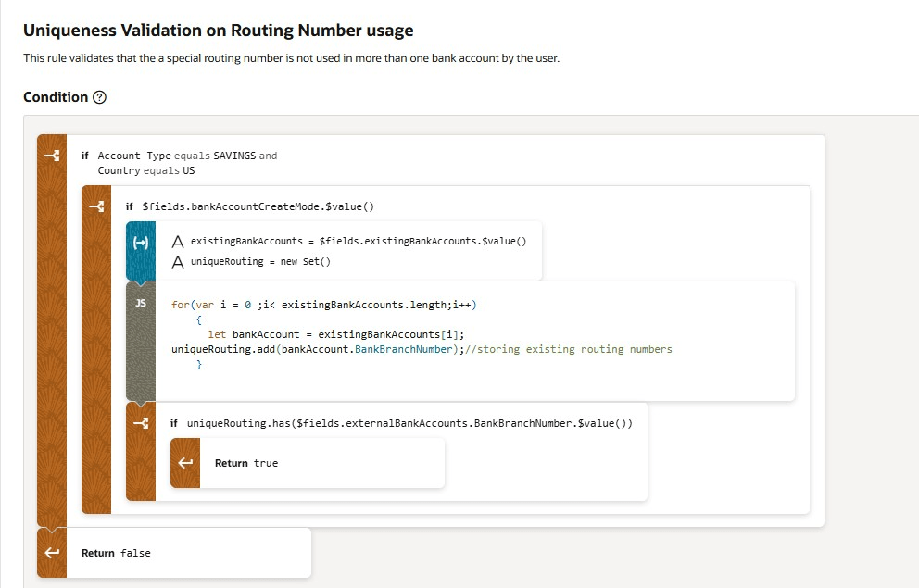Screen dimensions: 919x588
Task: Select the Return false statement
Action: click(x=116, y=553)
